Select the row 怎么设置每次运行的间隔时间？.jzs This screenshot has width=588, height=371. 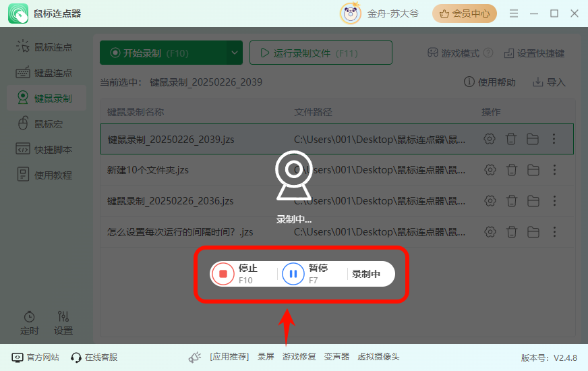[x=337, y=232]
